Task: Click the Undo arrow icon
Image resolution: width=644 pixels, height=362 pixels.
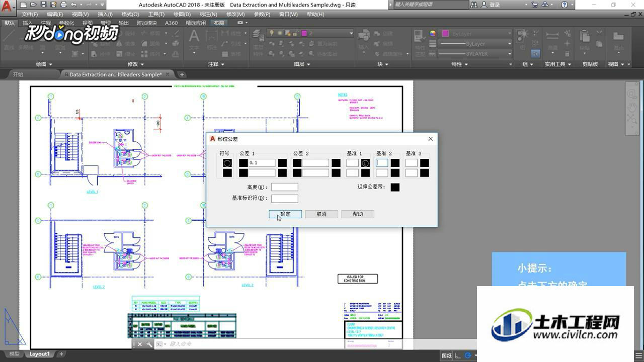Action: coord(74,5)
